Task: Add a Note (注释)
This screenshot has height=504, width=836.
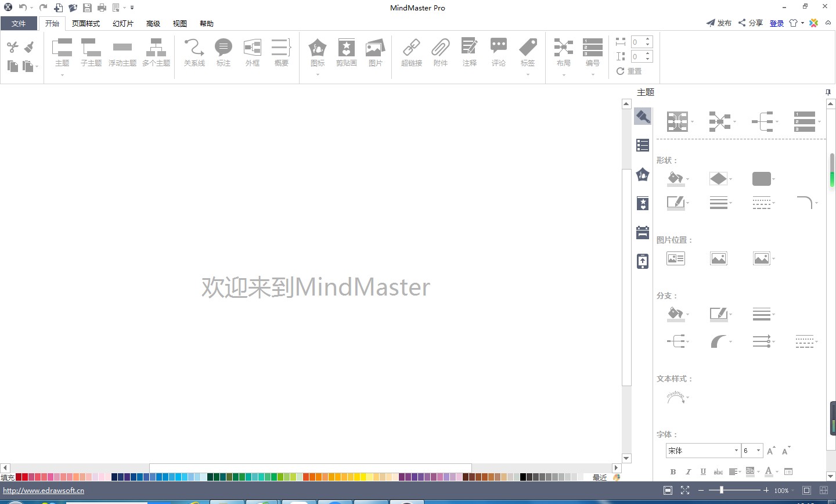Action: pos(470,53)
